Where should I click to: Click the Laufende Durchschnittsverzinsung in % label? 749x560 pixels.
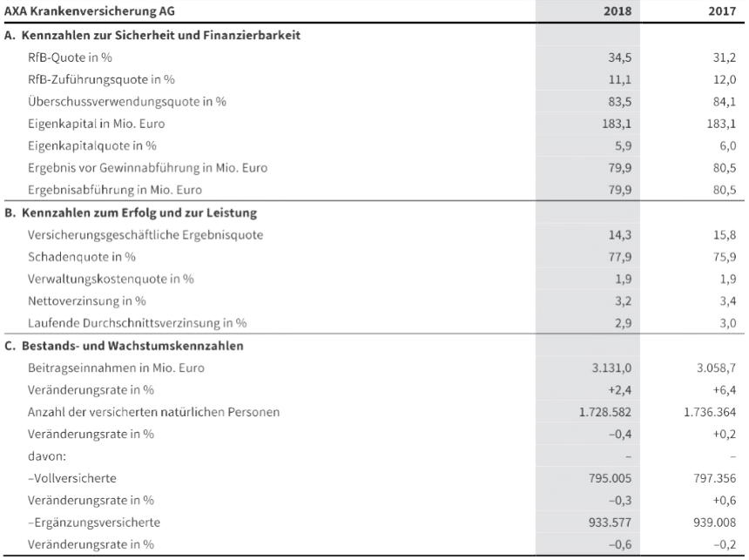click(x=138, y=323)
